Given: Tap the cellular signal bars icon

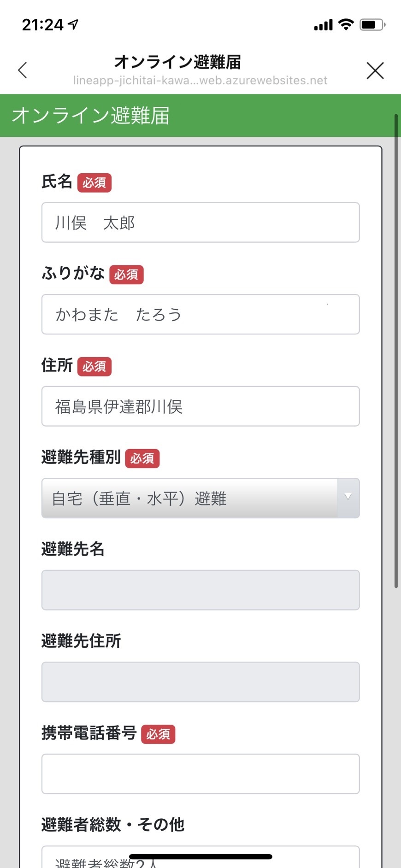Looking at the screenshot, I should click(x=323, y=25).
